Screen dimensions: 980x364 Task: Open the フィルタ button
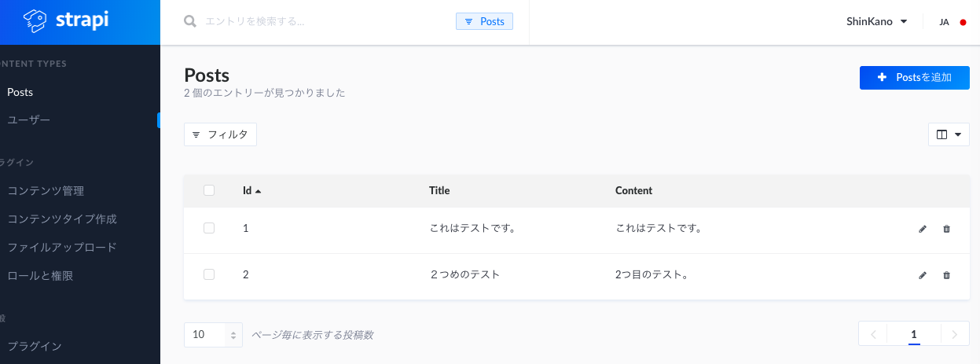coord(220,134)
